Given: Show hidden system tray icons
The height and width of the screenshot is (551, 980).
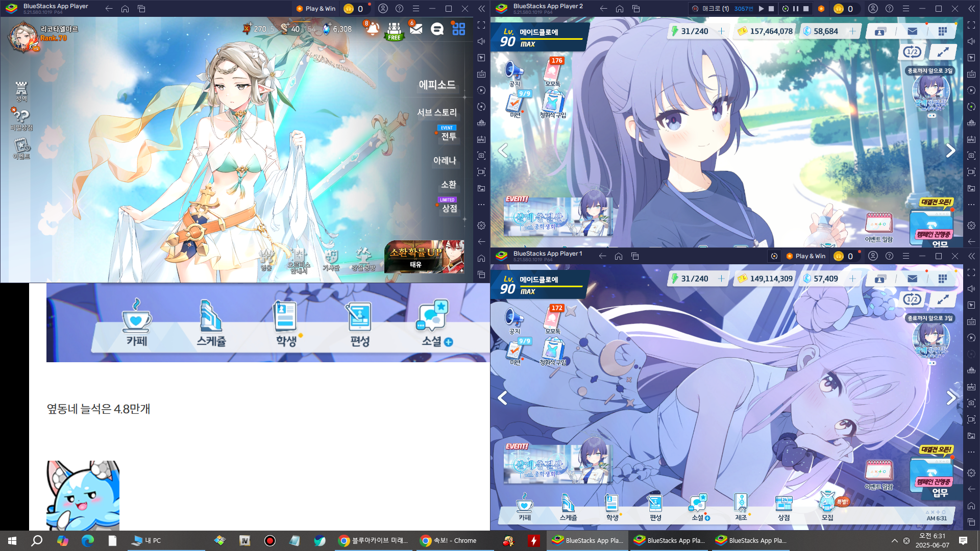Looking at the screenshot, I should click(894, 541).
